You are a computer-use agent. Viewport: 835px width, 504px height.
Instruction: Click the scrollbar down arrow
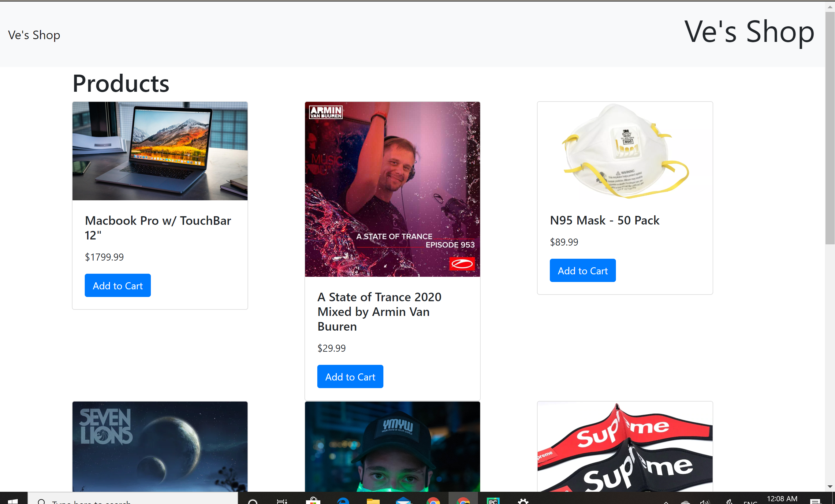[x=830, y=487]
